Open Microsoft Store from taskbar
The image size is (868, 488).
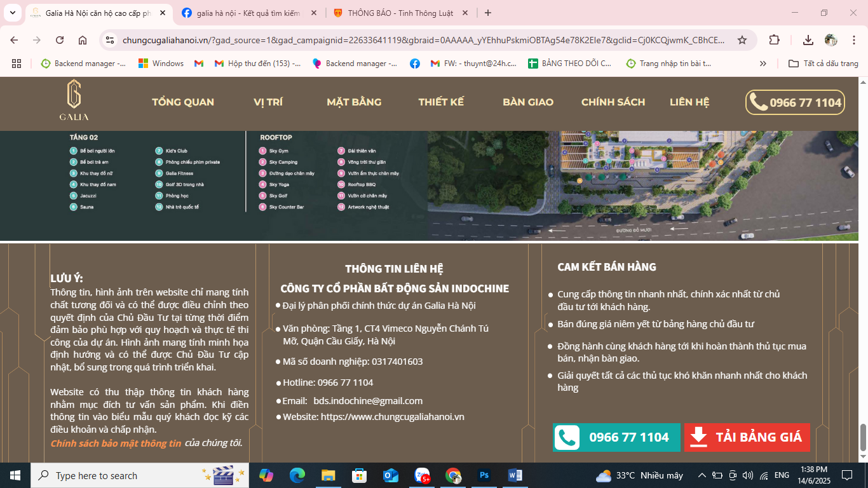(x=359, y=475)
